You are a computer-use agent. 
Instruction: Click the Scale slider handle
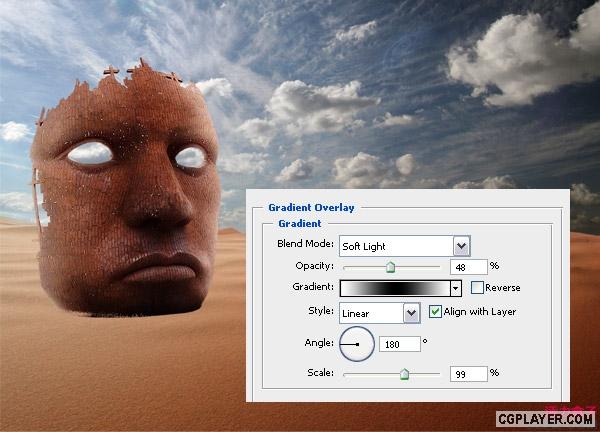point(404,374)
